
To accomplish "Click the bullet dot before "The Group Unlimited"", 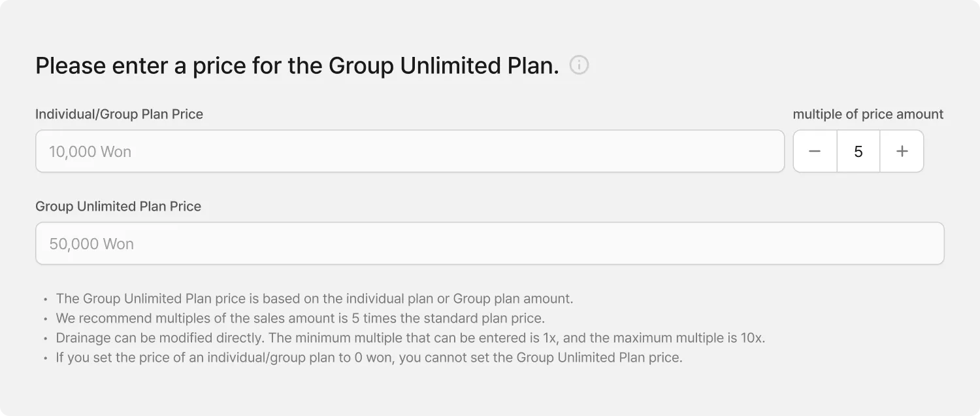I will coord(45,300).
